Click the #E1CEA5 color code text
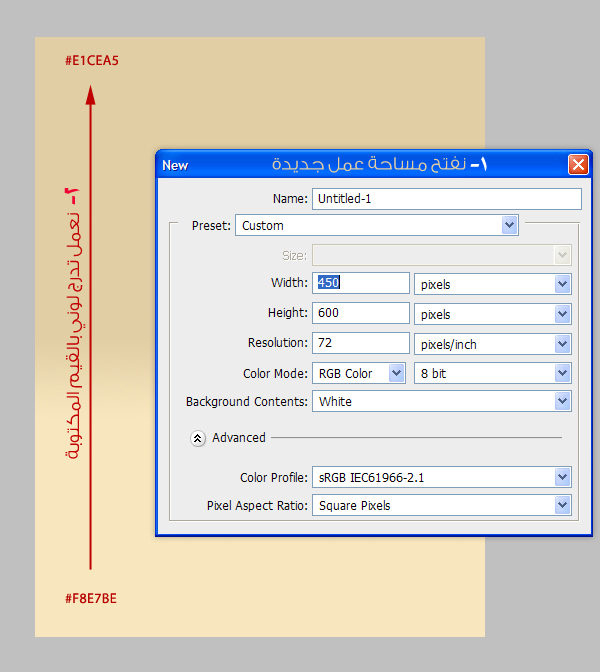 (x=92, y=61)
